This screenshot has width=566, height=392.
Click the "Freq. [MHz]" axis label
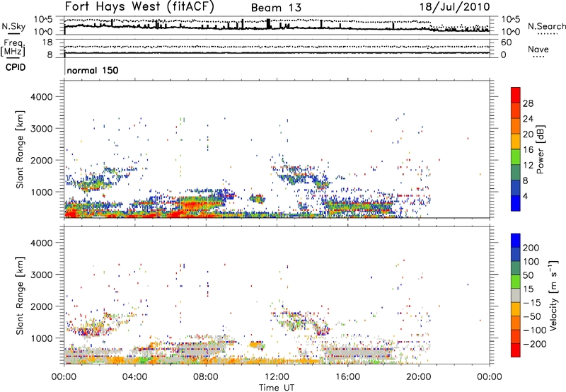(x=13, y=47)
